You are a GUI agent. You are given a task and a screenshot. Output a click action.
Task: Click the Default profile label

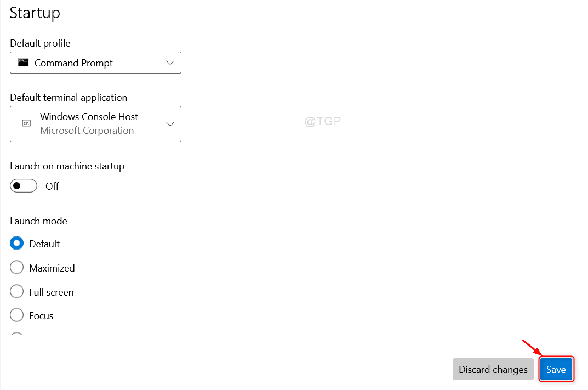40,43
